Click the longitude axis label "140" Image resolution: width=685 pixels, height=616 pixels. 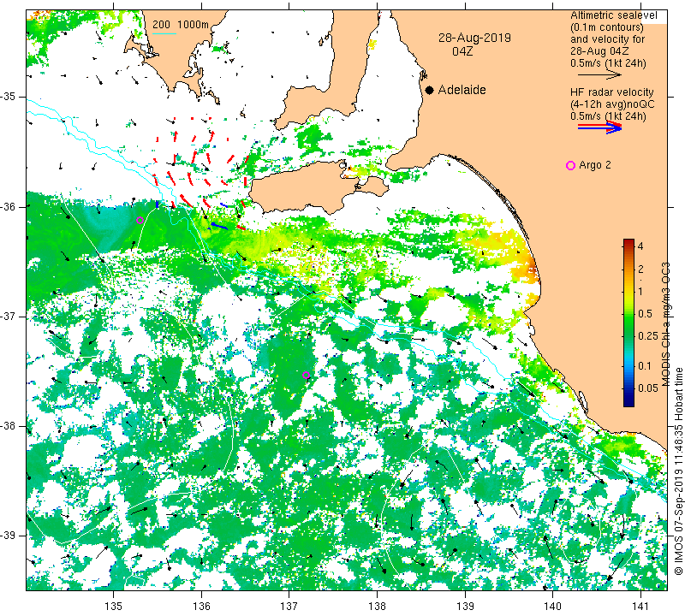[x=552, y=606]
